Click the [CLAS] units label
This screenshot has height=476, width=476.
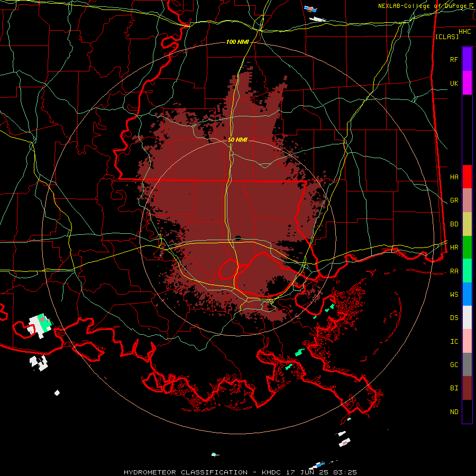tap(447, 36)
